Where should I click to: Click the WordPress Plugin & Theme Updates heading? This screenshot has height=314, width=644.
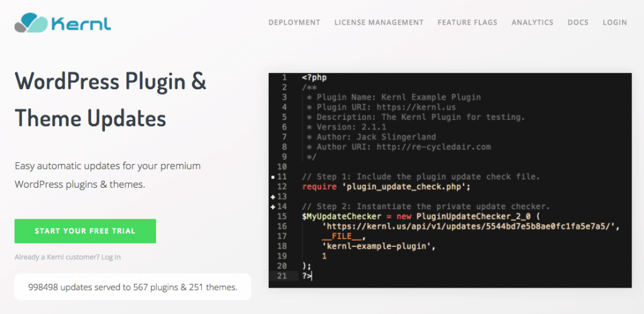tap(111, 100)
